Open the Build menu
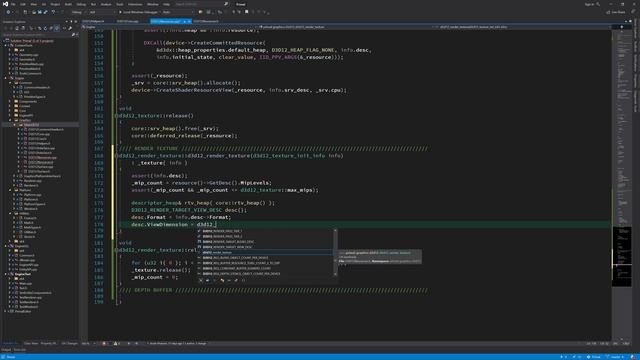The width and height of the screenshot is (640, 360). 68,4
